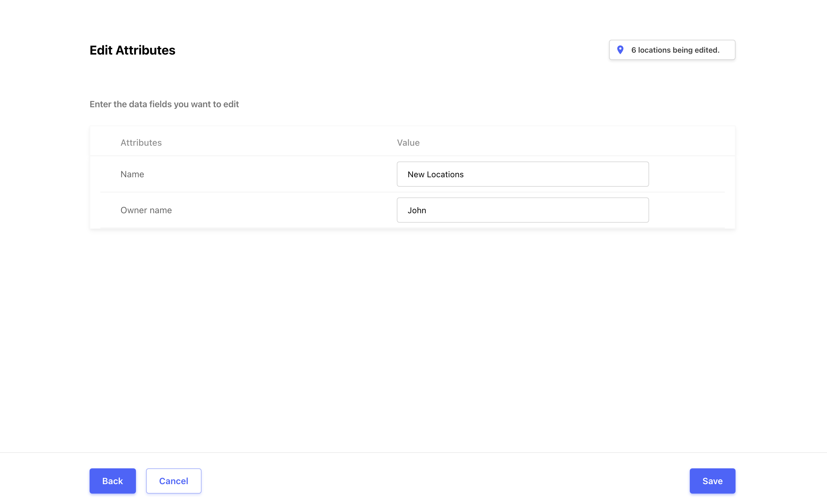Select the Name attribute label
This screenshot has width=827, height=504.
[132, 174]
